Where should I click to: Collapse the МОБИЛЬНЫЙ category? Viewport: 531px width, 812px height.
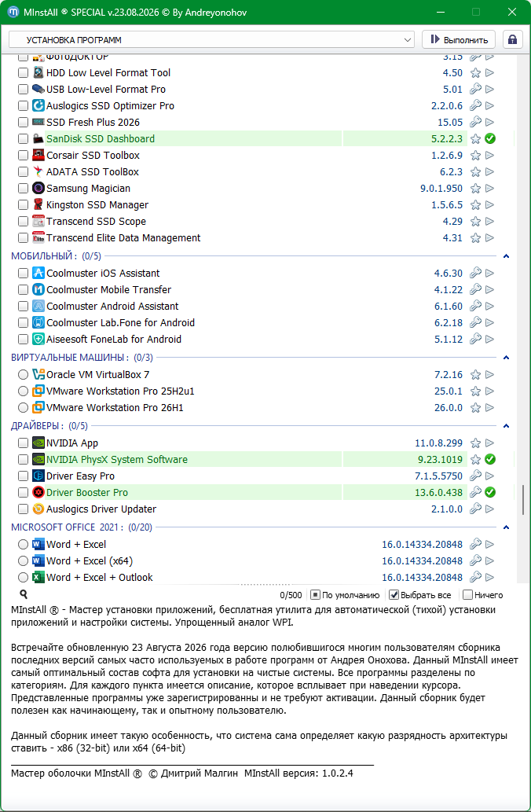[507, 255]
